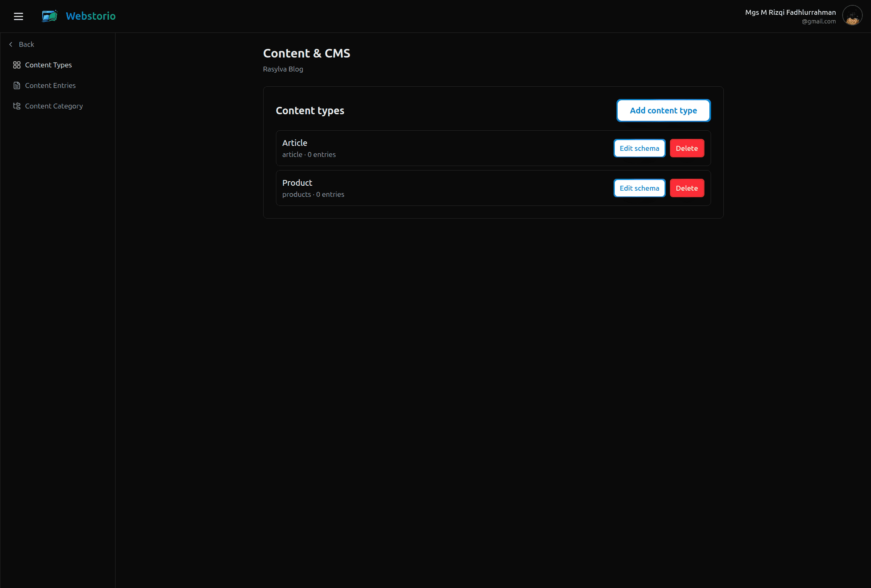Image resolution: width=871 pixels, height=588 pixels.
Task: Delete the Article content type
Action: [x=687, y=148]
